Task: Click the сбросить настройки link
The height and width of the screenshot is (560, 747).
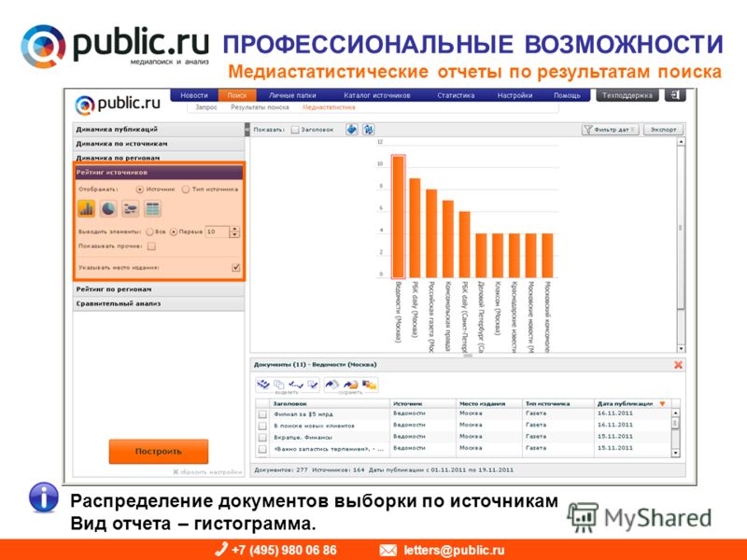Action: (207, 472)
